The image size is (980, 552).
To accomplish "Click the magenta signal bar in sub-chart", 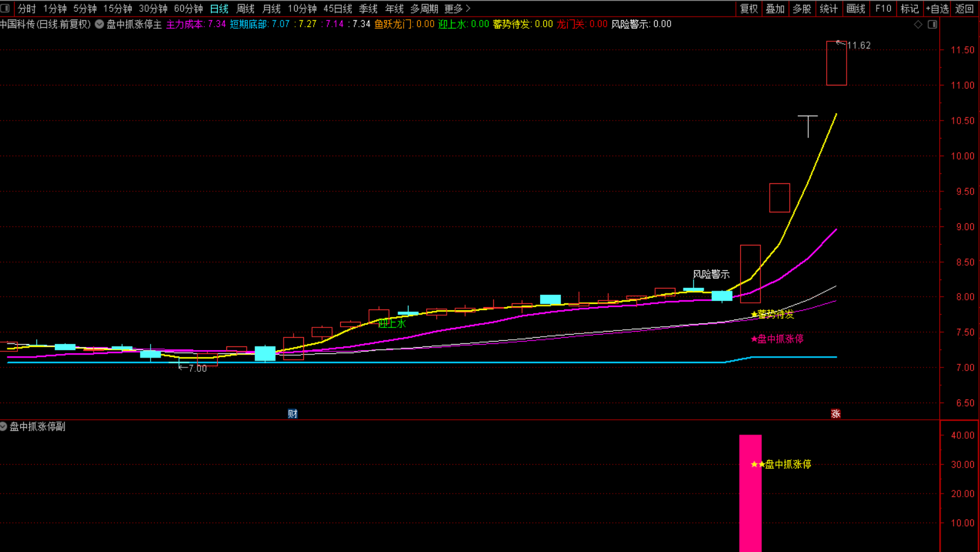I will (x=751, y=493).
